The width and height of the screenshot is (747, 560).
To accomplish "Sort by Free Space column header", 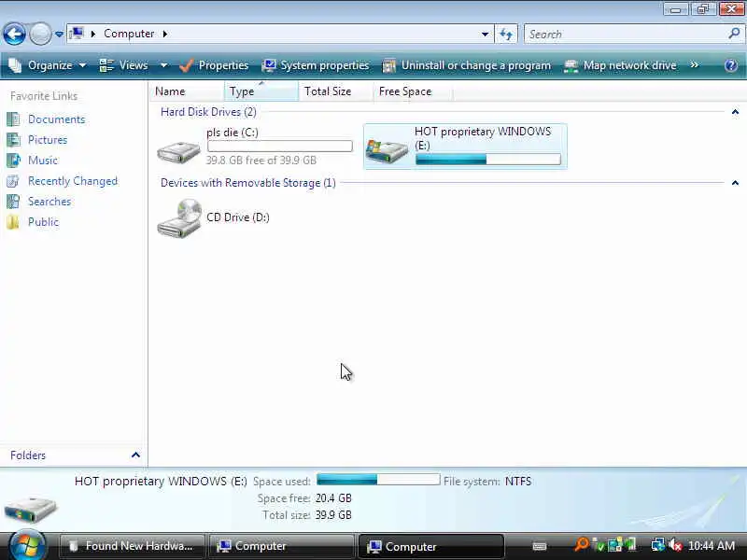I will pyautogui.click(x=413, y=91).
